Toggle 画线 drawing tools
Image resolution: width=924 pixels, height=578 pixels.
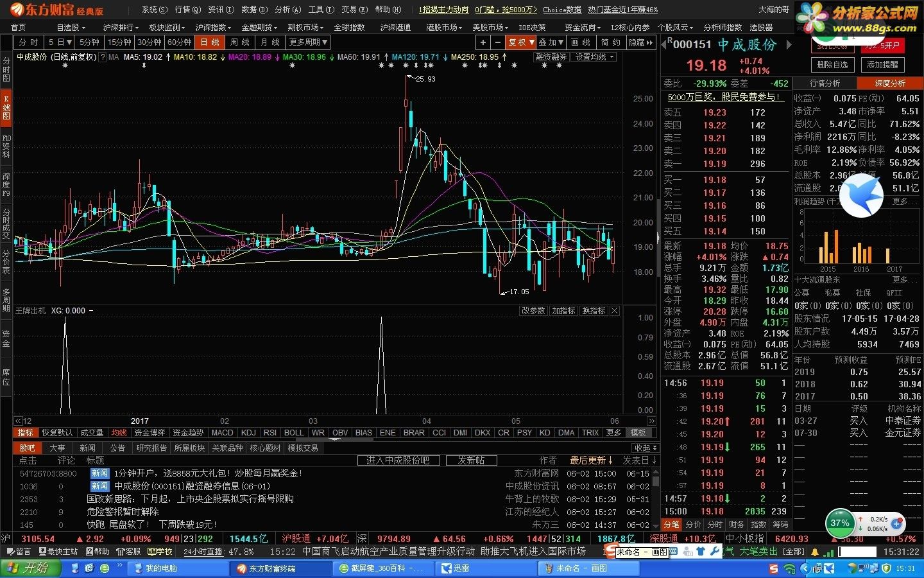580,42
